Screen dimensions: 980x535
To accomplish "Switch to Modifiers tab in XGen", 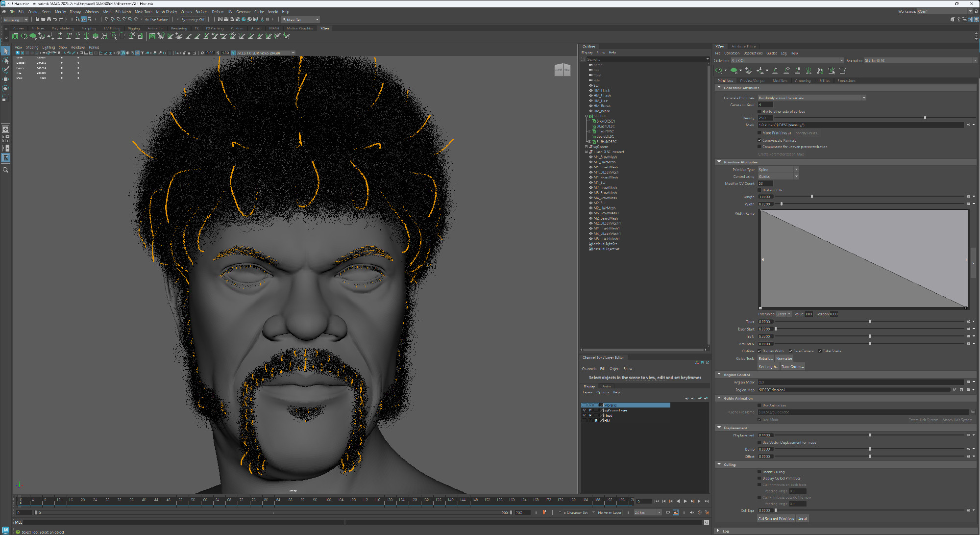I will point(780,81).
